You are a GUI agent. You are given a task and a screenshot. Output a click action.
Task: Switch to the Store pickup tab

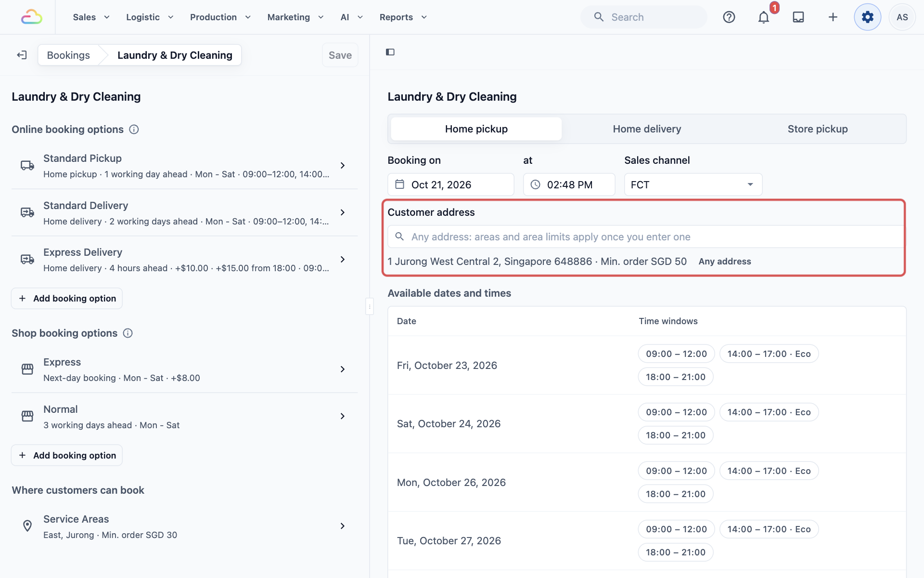(x=818, y=129)
